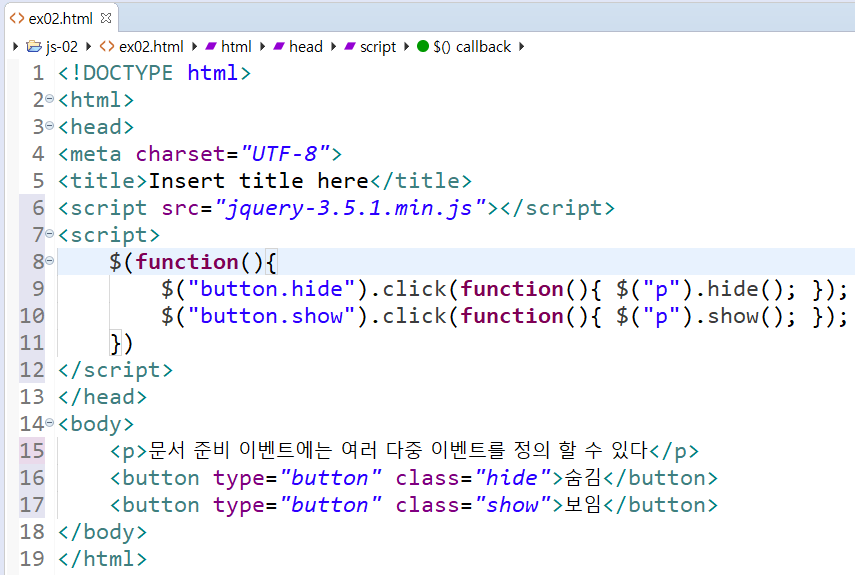This screenshot has width=855, height=575.
Task: Click the 보임 button label text
Action: 582,505
